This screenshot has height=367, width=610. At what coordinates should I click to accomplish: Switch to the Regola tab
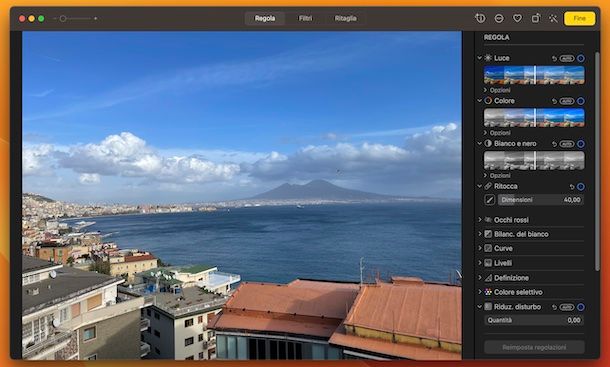[x=265, y=18]
